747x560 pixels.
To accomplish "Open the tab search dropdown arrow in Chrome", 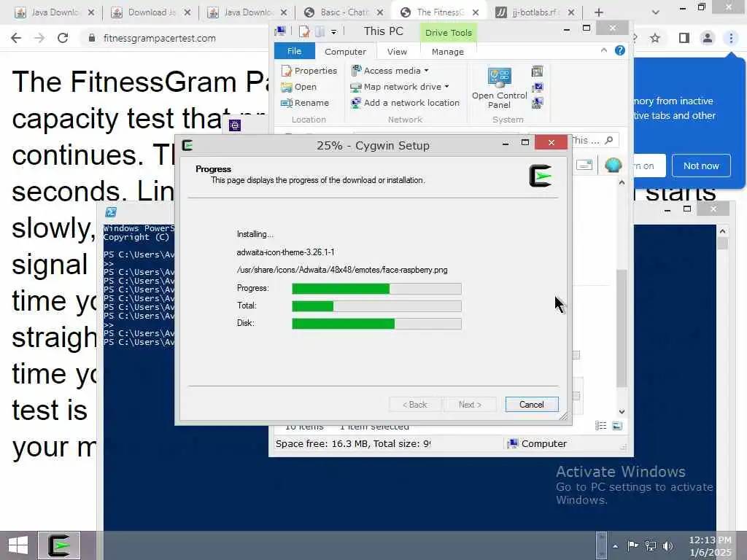I will 656,12.
